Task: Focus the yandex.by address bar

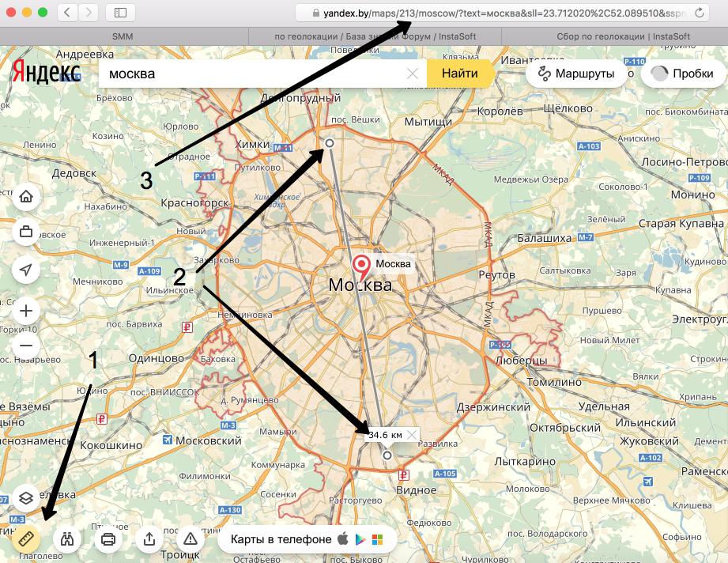Action: pyautogui.click(x=503, y=13)
